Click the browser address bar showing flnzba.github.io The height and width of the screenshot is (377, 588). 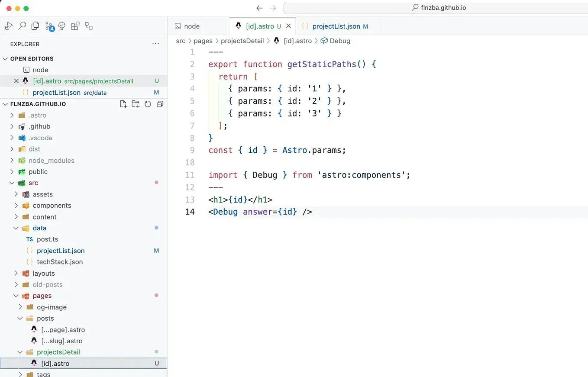point(439,7)
